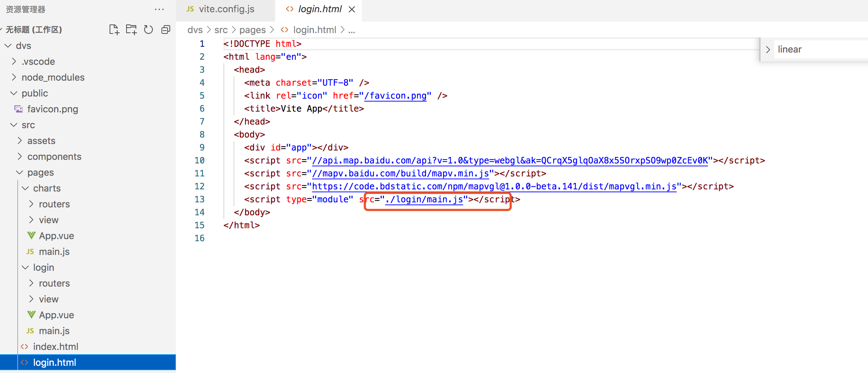Follow the mapv.baidu.com mapv.min.js link
The height and width of the screenshot is (373, 868).
pos(400,174)
